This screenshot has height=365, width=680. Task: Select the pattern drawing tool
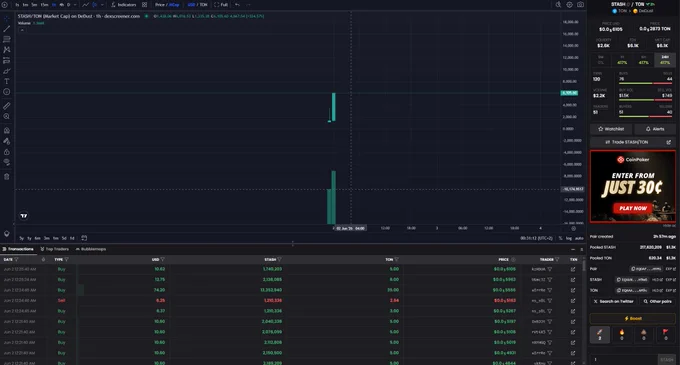pos(7,50)
